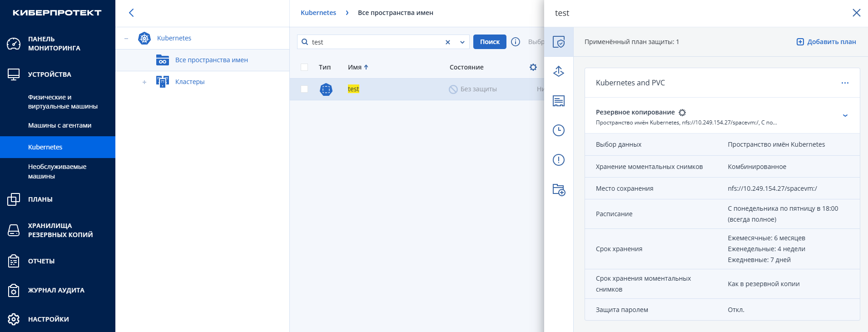Open Машины с агентами submenu item
The width and height of the screenshot is (868, 332).
pyautogui.click(x=60, y=125)
